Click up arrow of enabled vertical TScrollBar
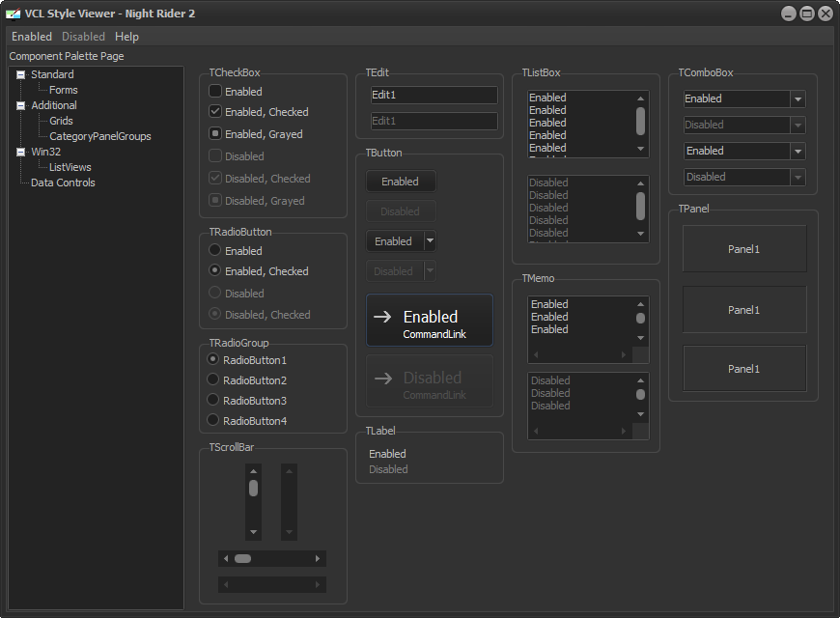The image size is (840, 618). pyautogui.click(x=253, y=471)
